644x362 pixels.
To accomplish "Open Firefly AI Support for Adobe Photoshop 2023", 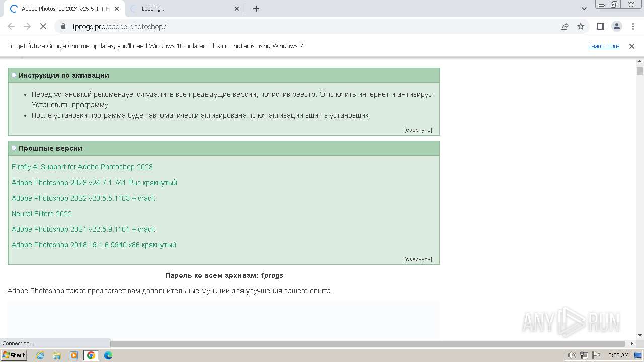I will tap(82, 167).
